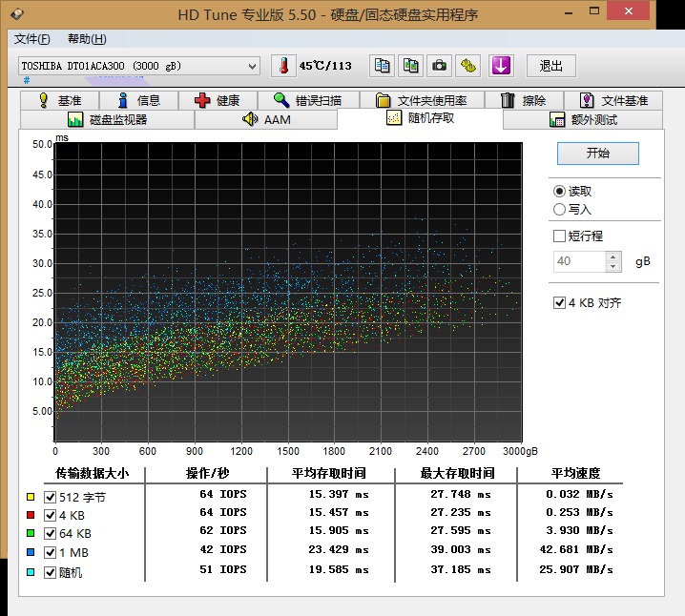Open the 帮助(H) menu
685x616 pixels.
point(87,39)
